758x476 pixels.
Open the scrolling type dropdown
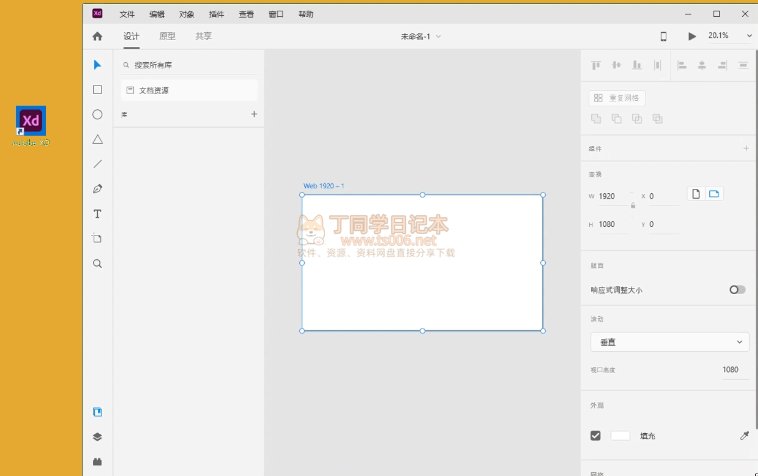669,342
